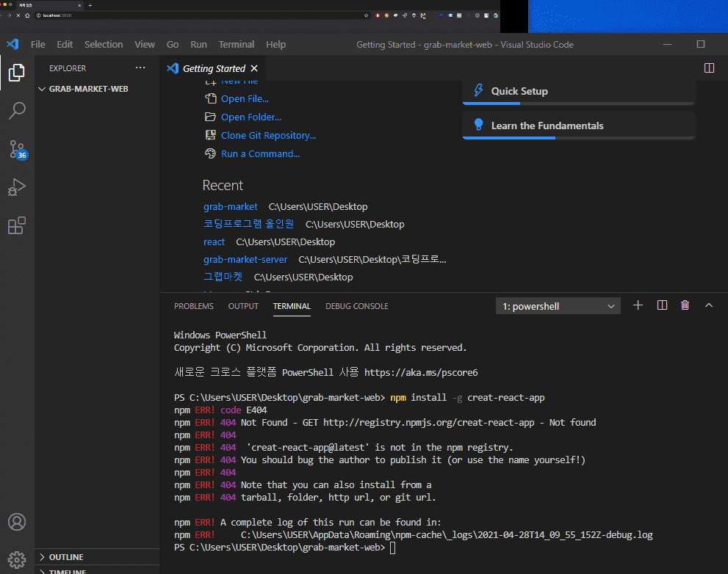
Task: Click the Clone Git Repository... link
Action: click(x=268, y=135)
